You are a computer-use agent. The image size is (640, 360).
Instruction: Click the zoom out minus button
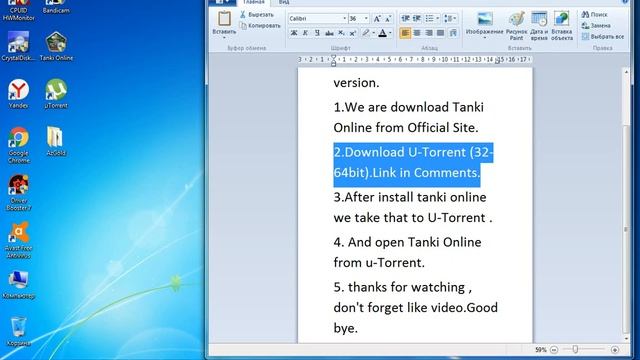click(x=554, y=350)
